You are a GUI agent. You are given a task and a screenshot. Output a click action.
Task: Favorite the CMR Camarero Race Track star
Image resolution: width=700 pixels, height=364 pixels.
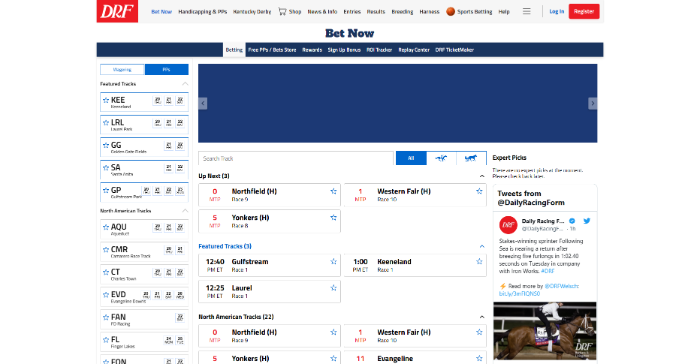tap(106, 249)
